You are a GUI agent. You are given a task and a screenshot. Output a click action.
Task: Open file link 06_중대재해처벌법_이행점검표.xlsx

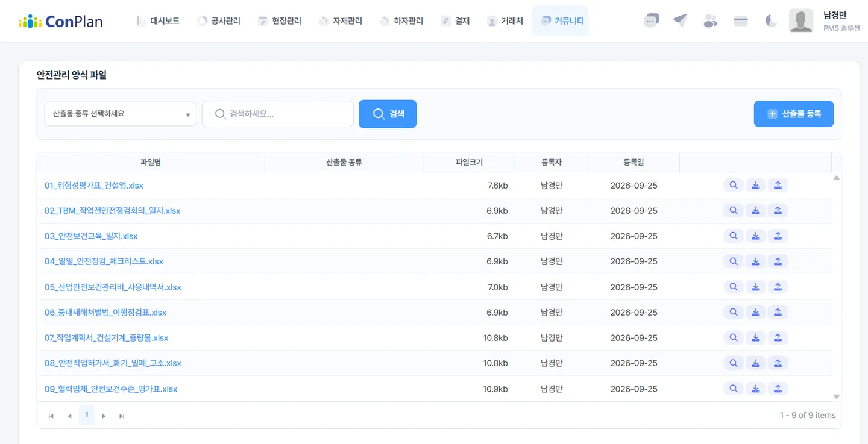[105, 313]
